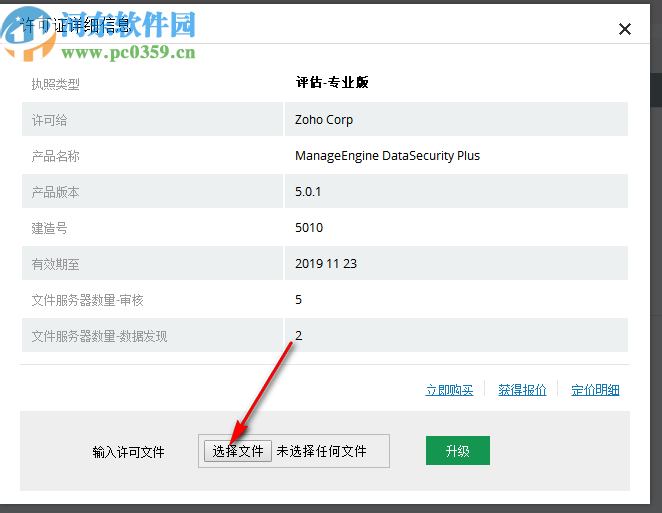Select the 执照类型 label

point(55,84)
